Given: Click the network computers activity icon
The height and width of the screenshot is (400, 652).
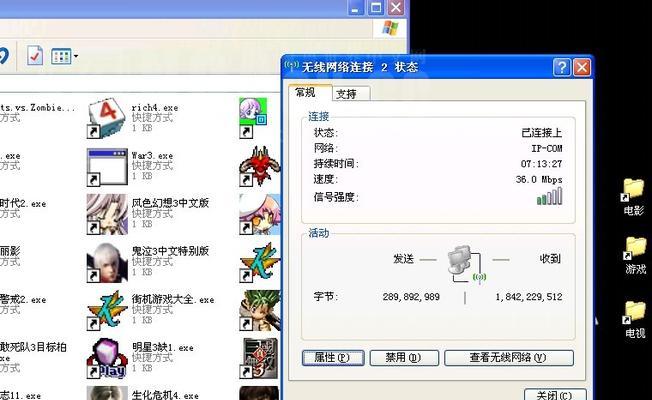Looking at the screenshot, I should pos(467,264).
